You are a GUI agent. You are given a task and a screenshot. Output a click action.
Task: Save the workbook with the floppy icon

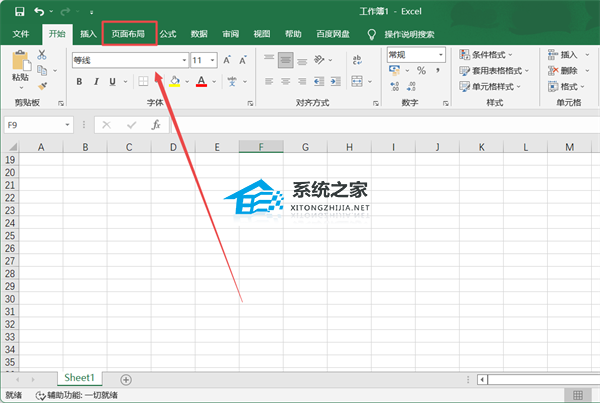point(20,11)
